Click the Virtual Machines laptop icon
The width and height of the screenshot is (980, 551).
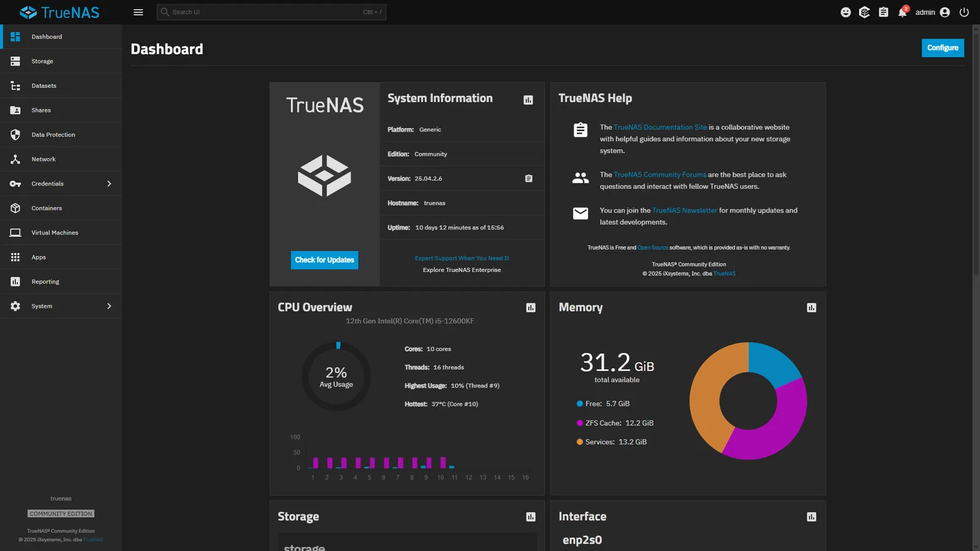[x=15, y=233]
